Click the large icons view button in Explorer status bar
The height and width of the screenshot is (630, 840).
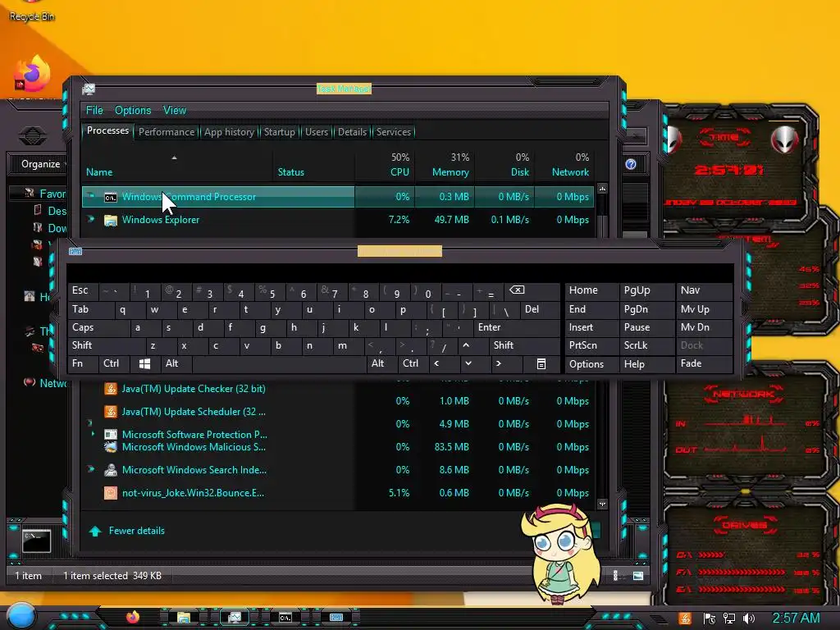[638, 576]
